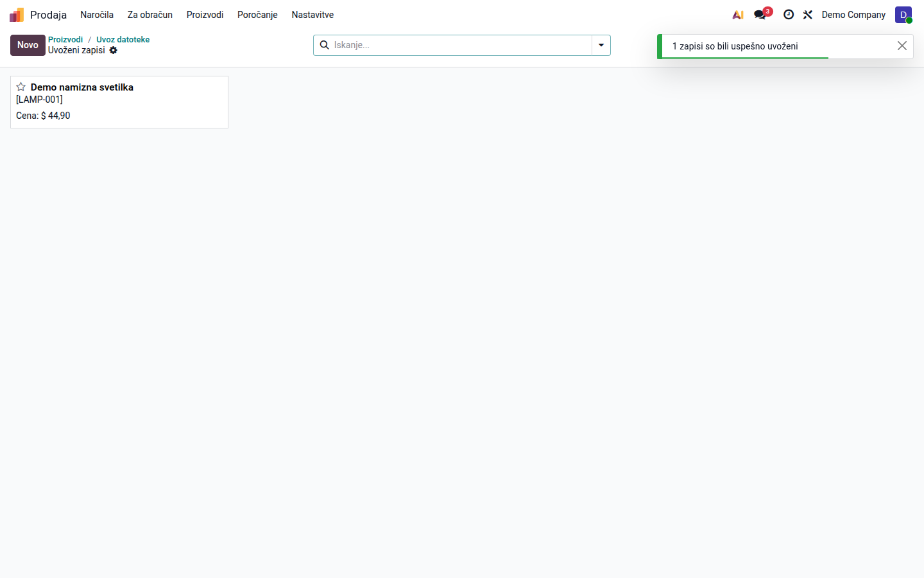Expand the search filter options dropdown
This screenshot has height=578, width=924.
click(601, 45)
